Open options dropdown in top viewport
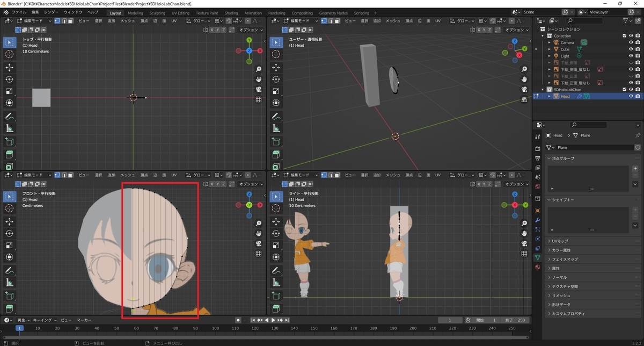The image size is (644, 346). pos(250,30)
